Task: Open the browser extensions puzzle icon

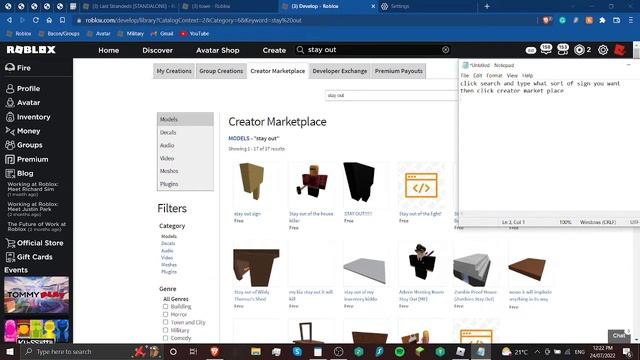Action: click(x=602, y=20)
